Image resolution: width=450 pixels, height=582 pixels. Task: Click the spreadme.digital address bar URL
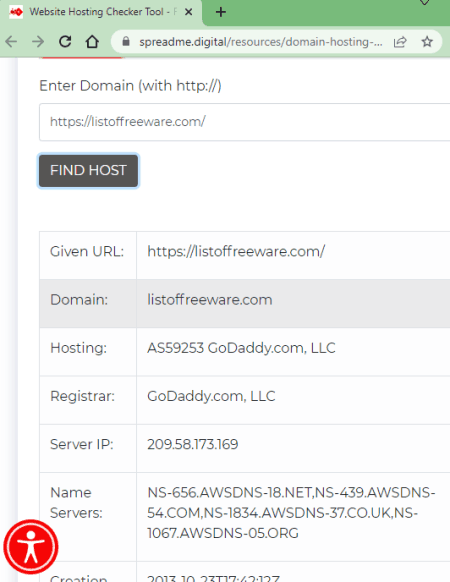(261, 42)
